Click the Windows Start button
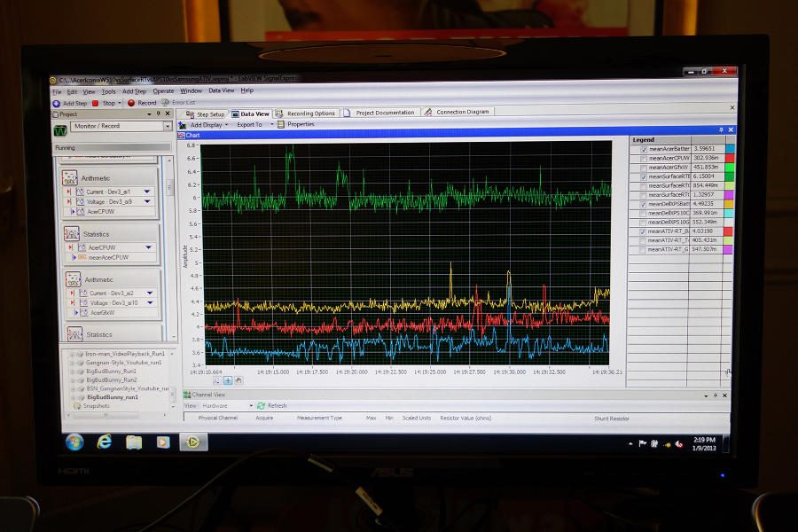Screen dimensions: 798x532 [x=74, y=441]
